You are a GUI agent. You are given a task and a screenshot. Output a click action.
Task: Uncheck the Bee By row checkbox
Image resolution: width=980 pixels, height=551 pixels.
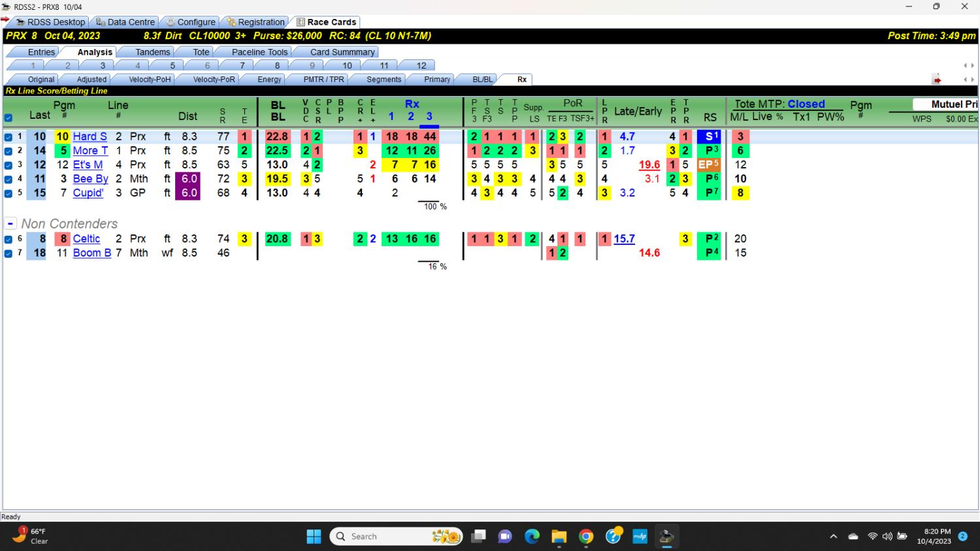(x=8, y=180)
